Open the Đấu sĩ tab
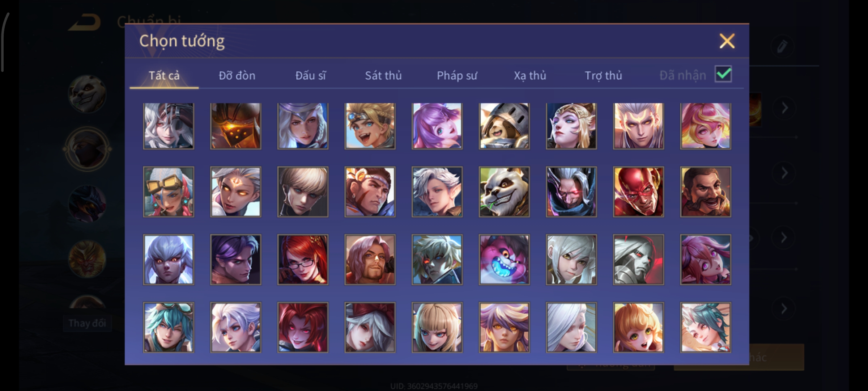Image resolution: width=868 pixels, height=391 pixels. point(310,75)
